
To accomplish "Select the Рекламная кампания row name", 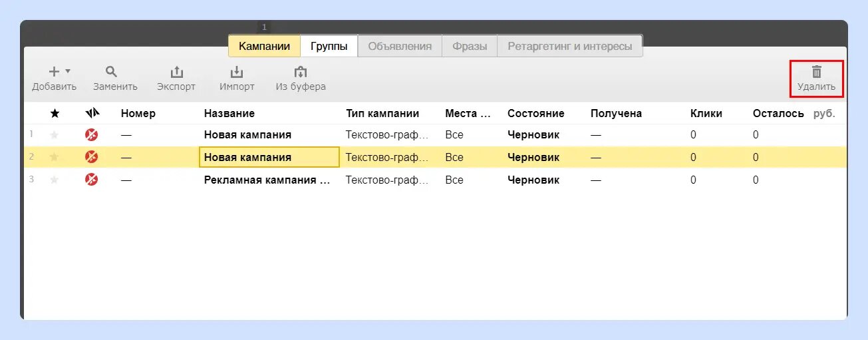I will [267, 180].
